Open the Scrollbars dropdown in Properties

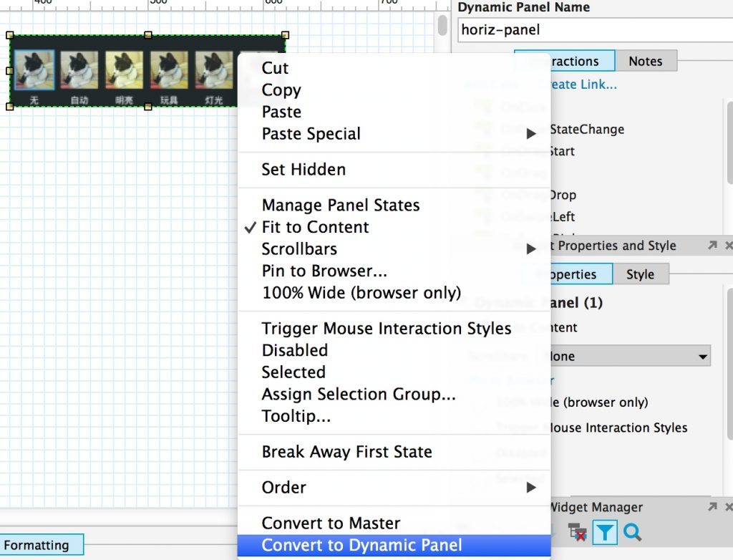coord(628,356)
